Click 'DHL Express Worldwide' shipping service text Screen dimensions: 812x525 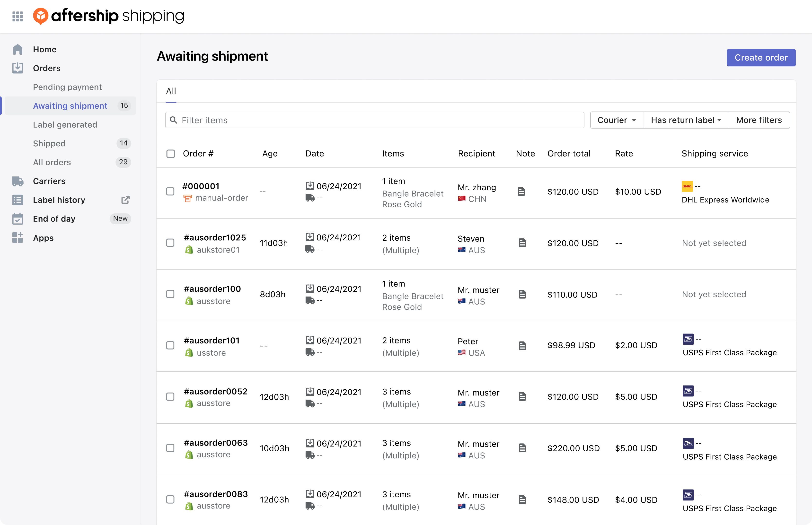[725, 200]
